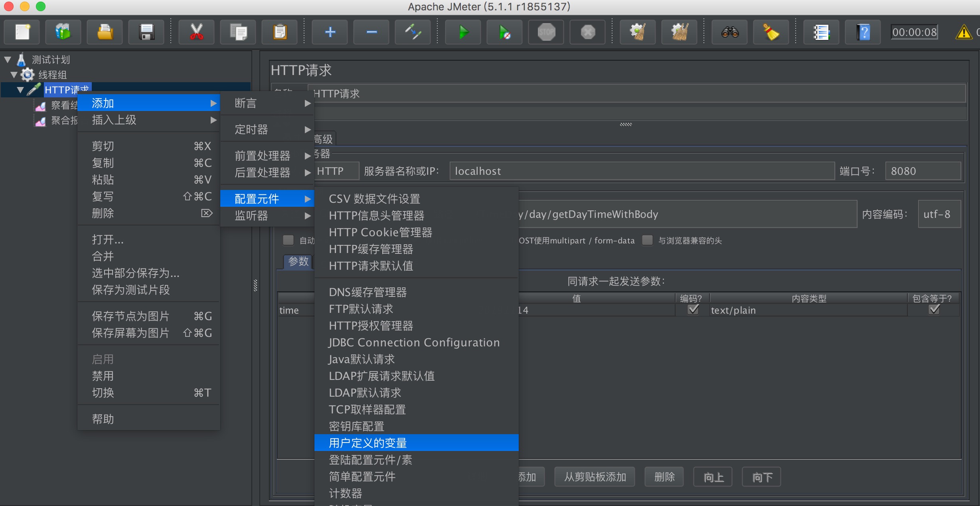This screenshot has height=506, width=980.
Task: Click the 计数器 menu item
Action: click(x=416, y=493)
